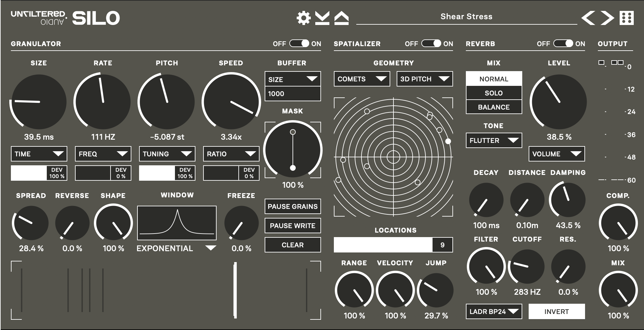Click the window shape curve display

[x=177, y=223]
